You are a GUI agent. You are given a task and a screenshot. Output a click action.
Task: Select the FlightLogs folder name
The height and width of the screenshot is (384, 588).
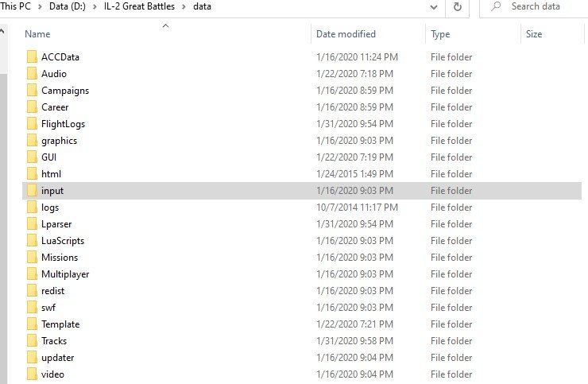[x=63, y=124]
